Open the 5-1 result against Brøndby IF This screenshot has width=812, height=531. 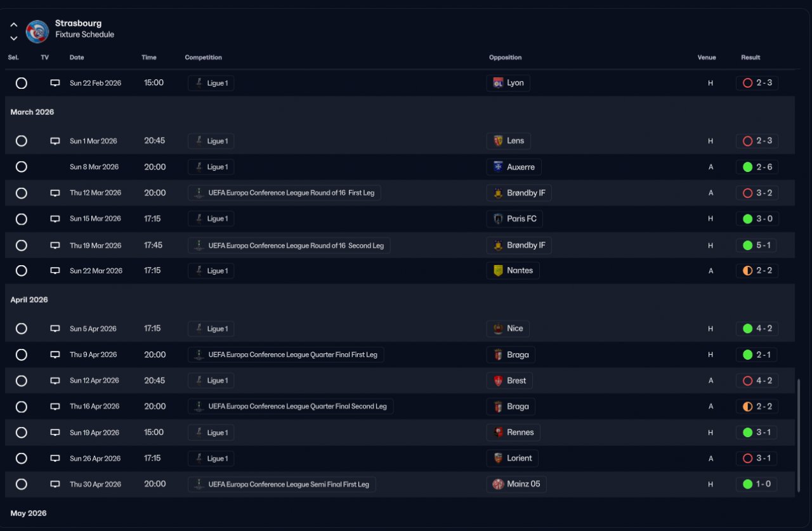[757, 245]
